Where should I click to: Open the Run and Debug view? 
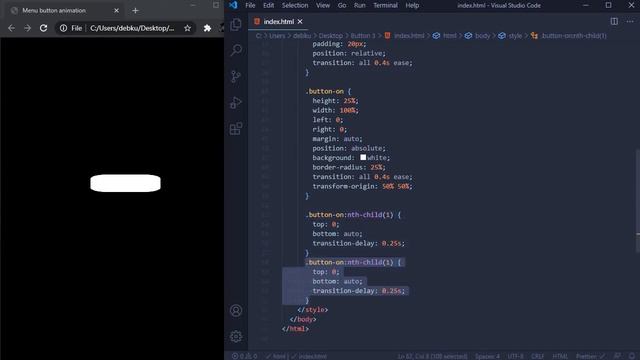236,102
